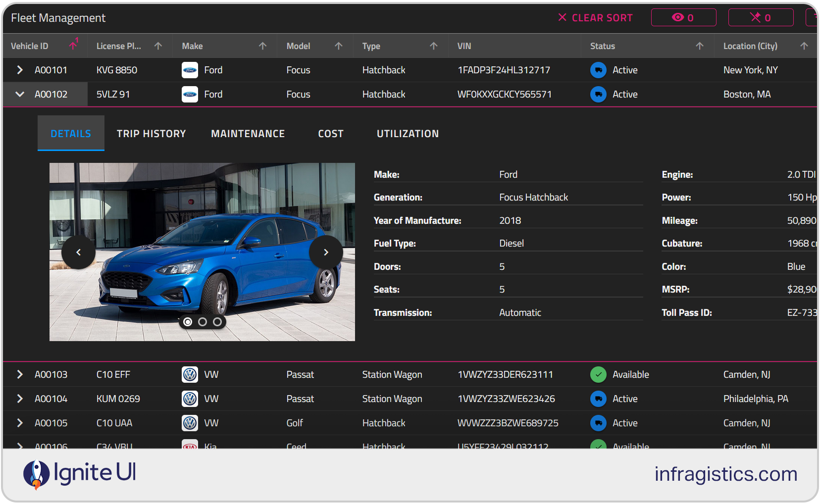Viewport: 820px width, 504px height.
Task: Collapse the expanded A00102 row
Action: pyautogui.click(x=19, y=94)
